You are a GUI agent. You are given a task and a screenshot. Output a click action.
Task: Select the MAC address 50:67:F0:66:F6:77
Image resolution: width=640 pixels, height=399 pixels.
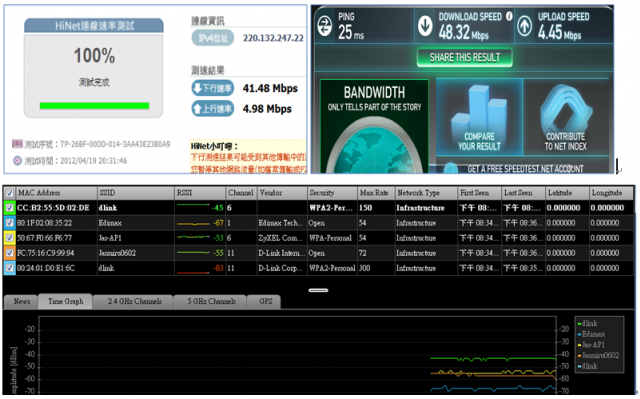pos(44,238)
